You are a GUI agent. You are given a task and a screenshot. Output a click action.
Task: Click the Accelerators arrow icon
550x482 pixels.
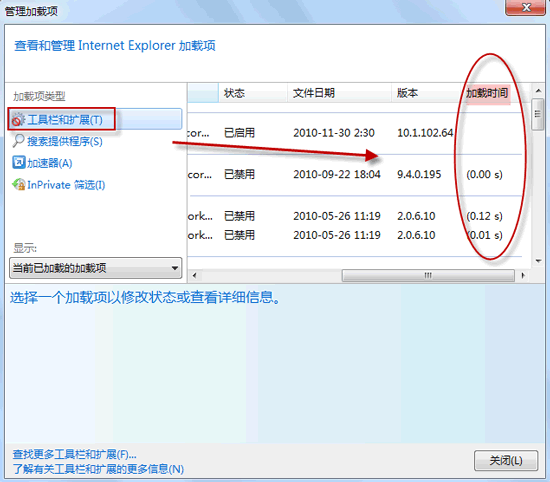(19, 162)
